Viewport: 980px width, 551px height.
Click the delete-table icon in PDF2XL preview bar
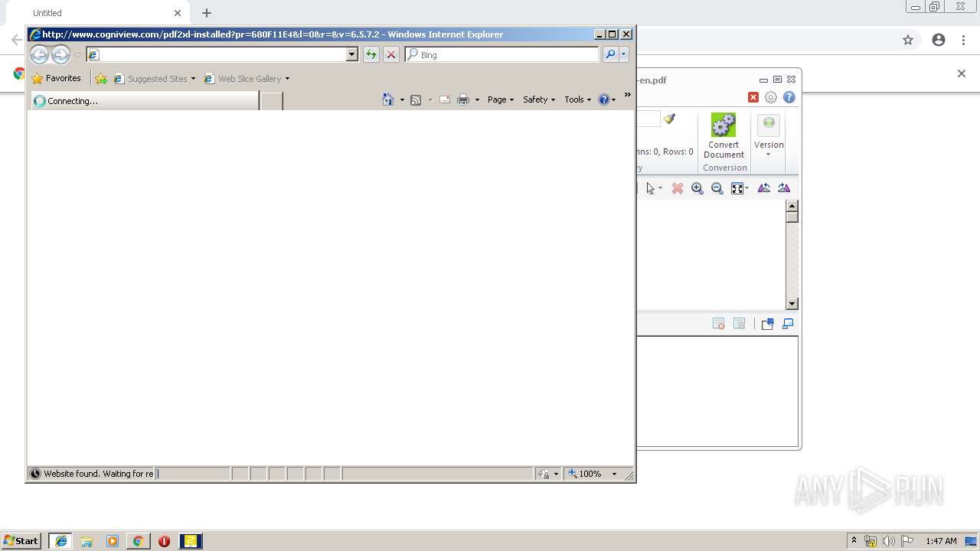pos(719,324)
